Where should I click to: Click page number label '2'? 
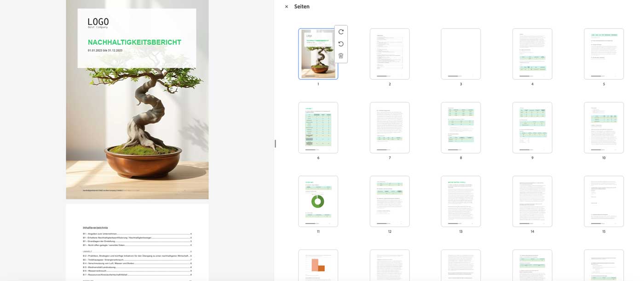tap(390, 84)
